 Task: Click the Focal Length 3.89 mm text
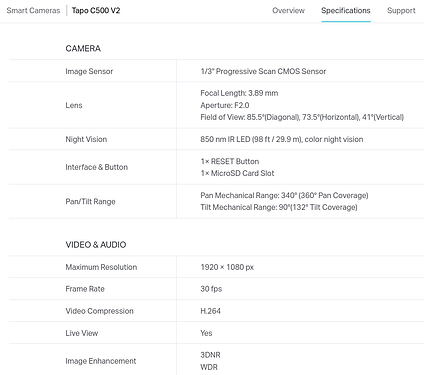point(239,93)
